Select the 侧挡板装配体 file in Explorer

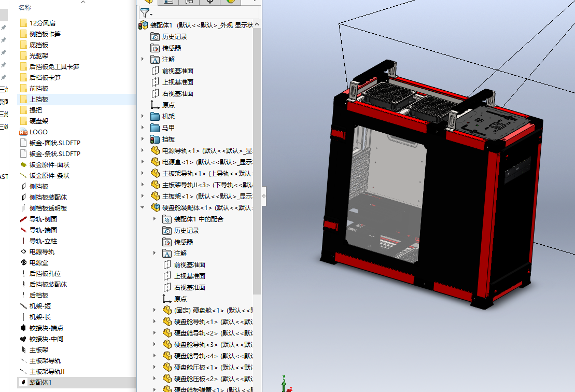(48, 197)
